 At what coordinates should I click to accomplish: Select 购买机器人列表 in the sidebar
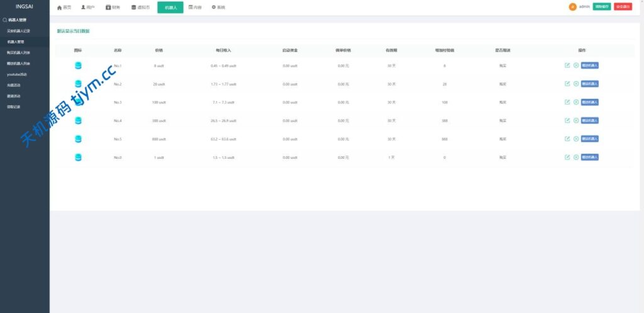click(x=18, y=53)
